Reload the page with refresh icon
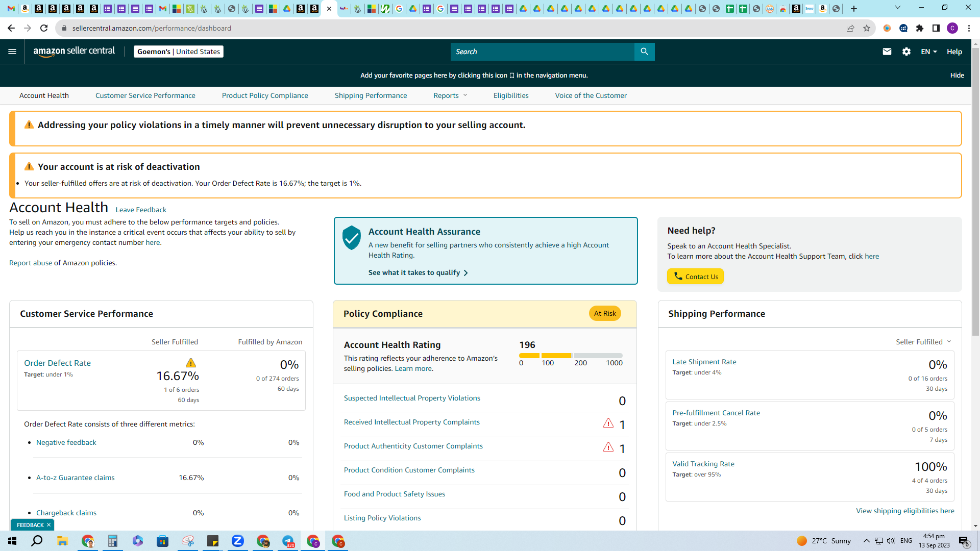The height and width of the screenshot is (551, 980). click(44, 28)
